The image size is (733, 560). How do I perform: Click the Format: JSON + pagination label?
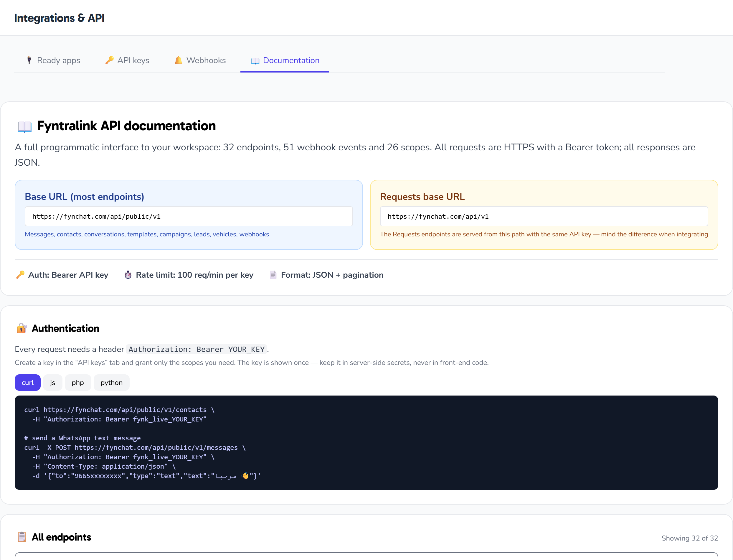(x=332, y=275)
